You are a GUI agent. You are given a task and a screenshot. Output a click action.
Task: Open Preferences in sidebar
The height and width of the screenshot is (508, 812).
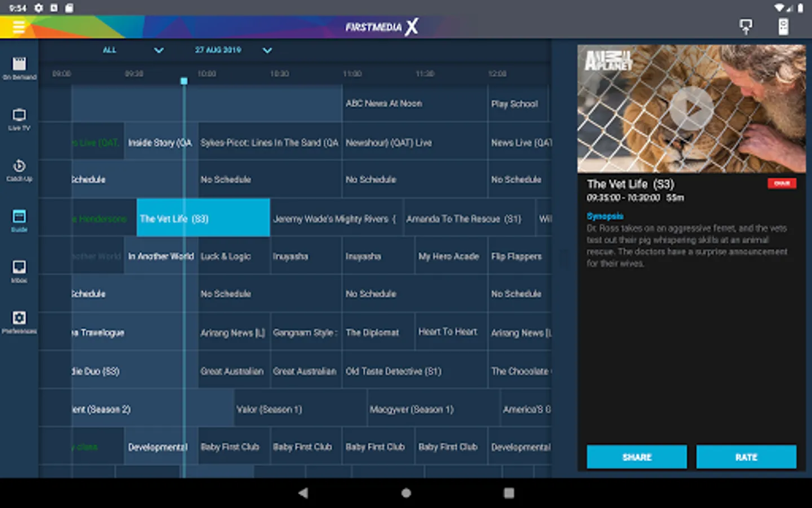(x=19, y=323)
